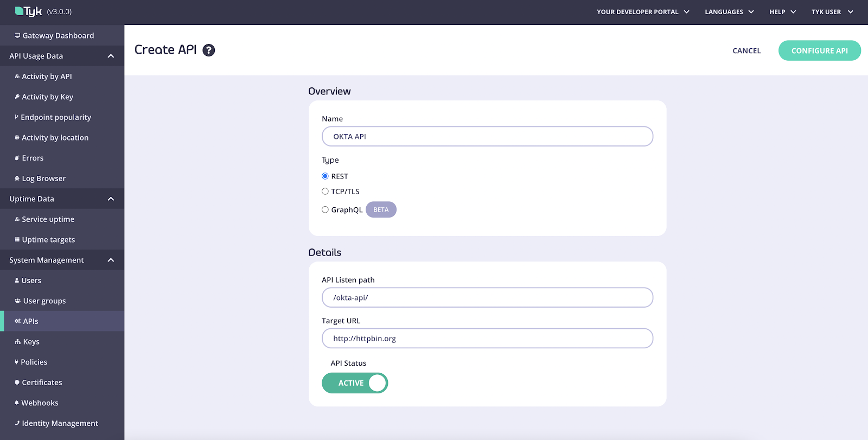The width and height of the screenshot is (868, 440).
Task: Click the Target URL input field
Action: click(x=487, y=339)
